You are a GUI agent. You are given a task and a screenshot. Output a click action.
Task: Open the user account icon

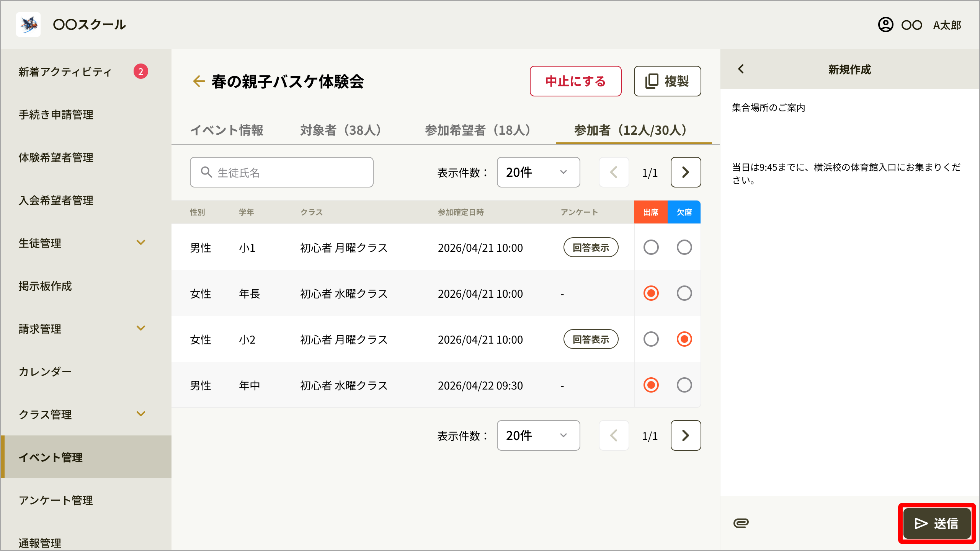885,25
